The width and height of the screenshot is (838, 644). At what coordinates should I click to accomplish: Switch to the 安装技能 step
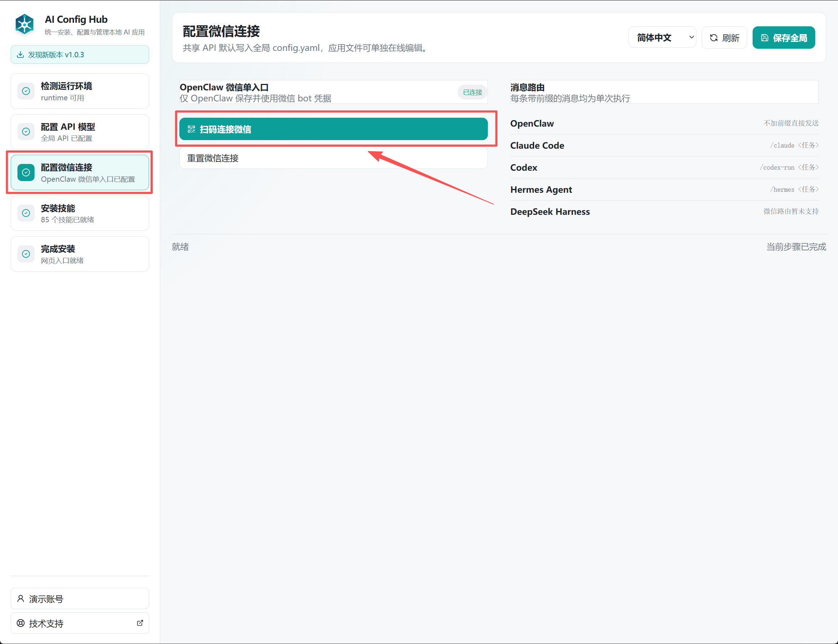(80, 213)
